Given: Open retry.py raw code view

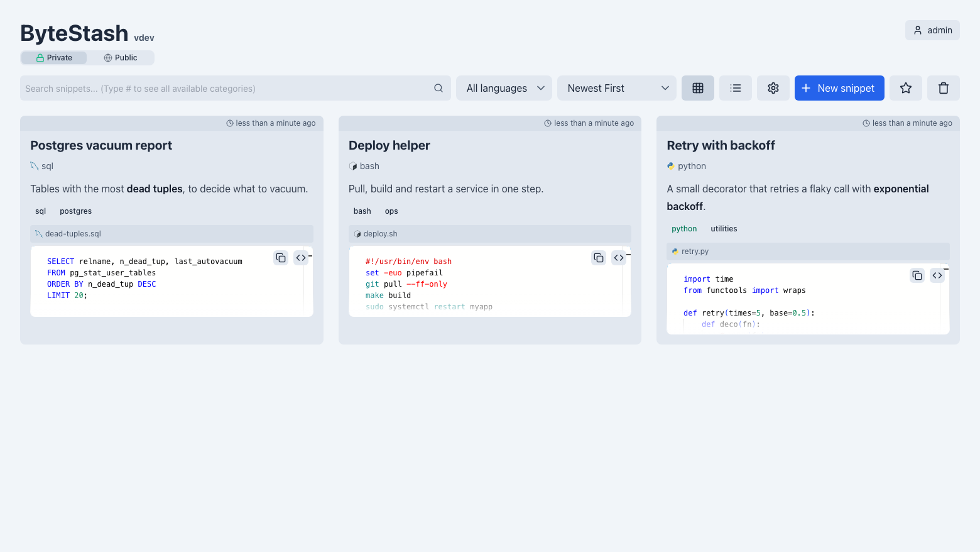Looking at the screenshot, I should point(937,275).
